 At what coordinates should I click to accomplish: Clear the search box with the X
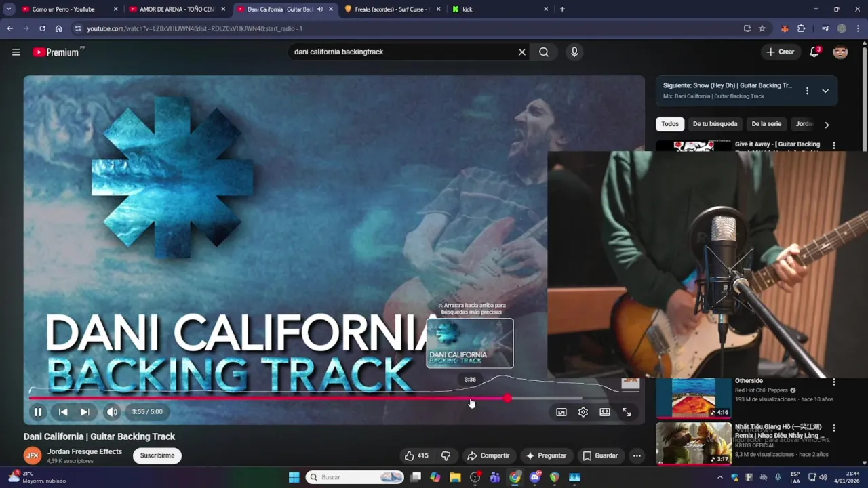pyautogui.click(x=522, y=52)
